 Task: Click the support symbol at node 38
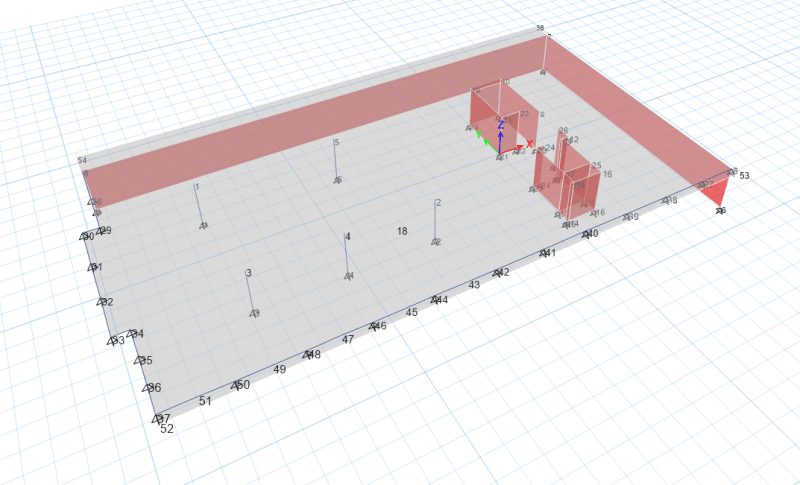click(666, 200)
